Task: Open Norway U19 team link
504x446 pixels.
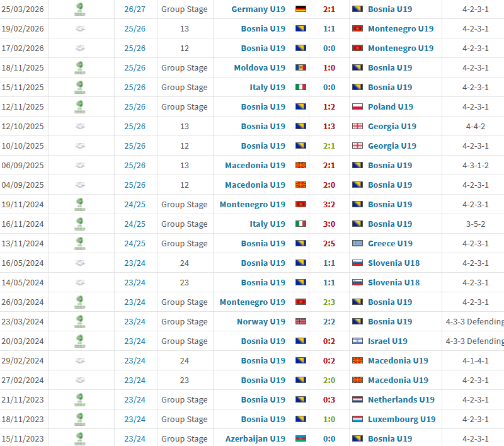Action: tap(261, 322)
